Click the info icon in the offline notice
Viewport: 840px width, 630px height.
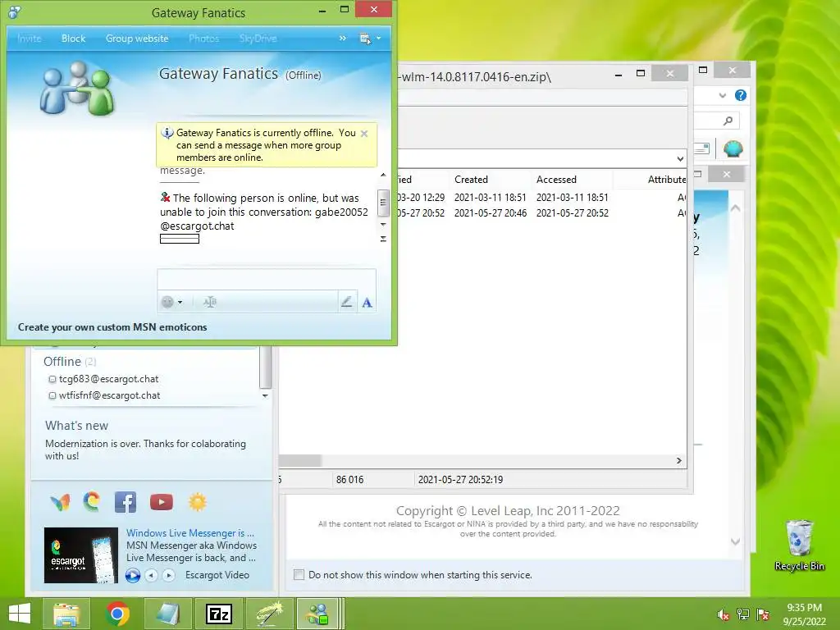tap(167, 133)
